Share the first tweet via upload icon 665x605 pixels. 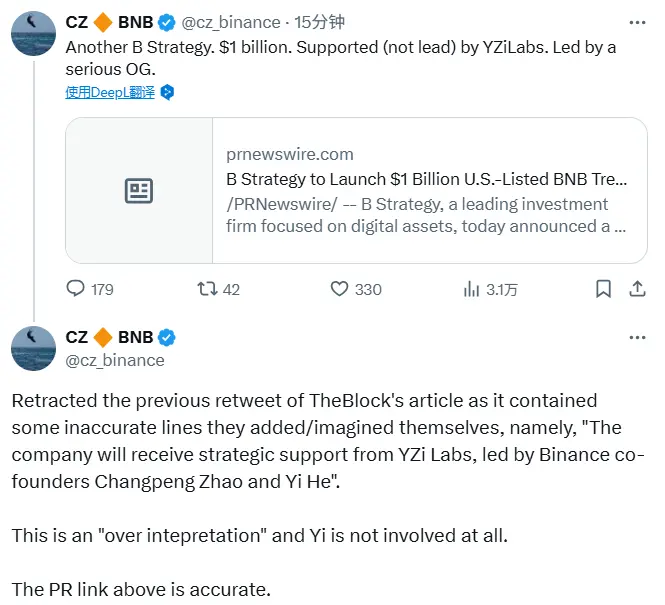tap(636, 289)
